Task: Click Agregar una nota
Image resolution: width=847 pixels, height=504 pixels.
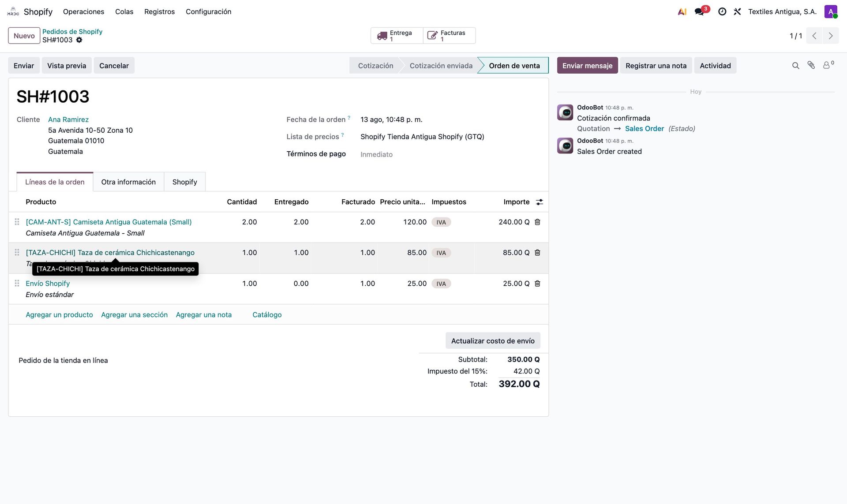Action: click(203, 315)
